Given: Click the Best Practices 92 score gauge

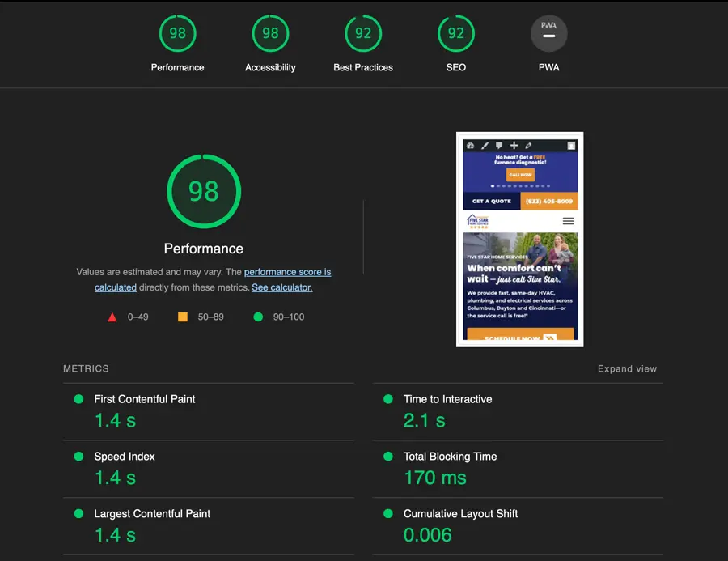Looking at the screenshot, I should pos(363,33).
